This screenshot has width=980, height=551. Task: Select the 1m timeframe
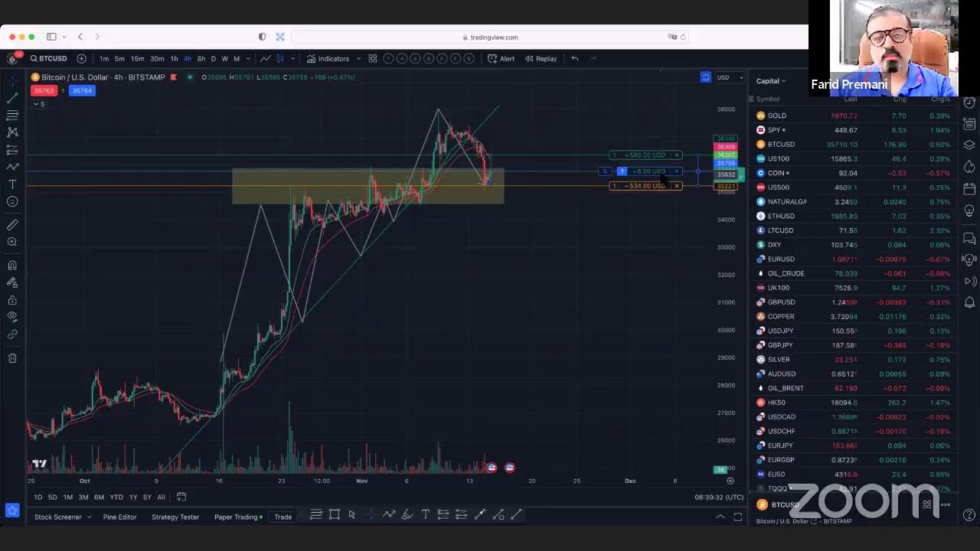(104, 58)
